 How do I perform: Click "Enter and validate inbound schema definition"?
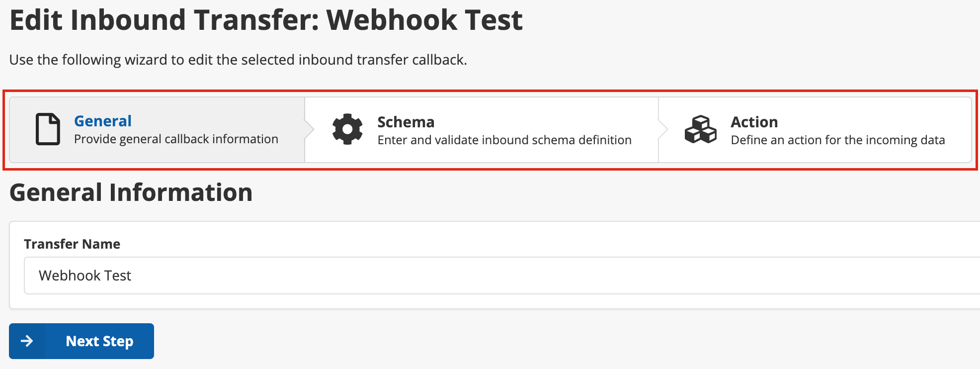(x=504, y=140)
